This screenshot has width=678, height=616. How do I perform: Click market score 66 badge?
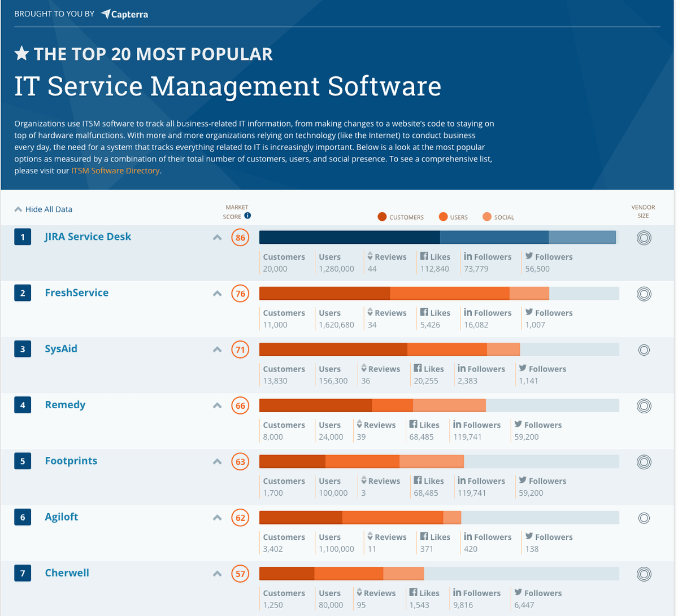[241, 405]
